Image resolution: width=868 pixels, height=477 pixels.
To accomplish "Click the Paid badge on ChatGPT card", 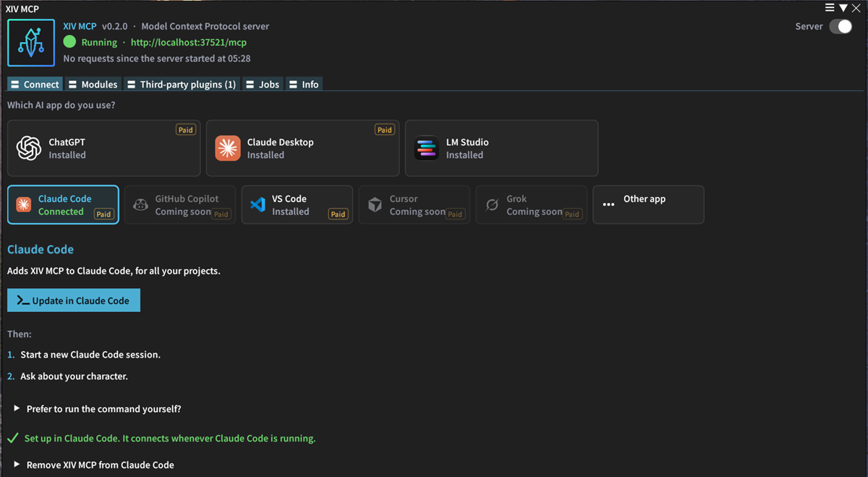I will pos(186,130).
